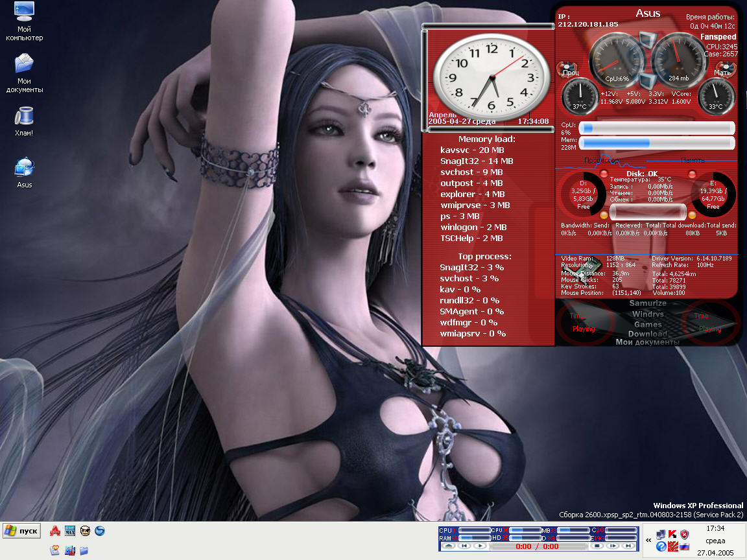Image resolution: width=747 pixels, height=560 pixels.
Task: Launch the pirate skull quick launch icon
Action: click(x=86, y=530)
